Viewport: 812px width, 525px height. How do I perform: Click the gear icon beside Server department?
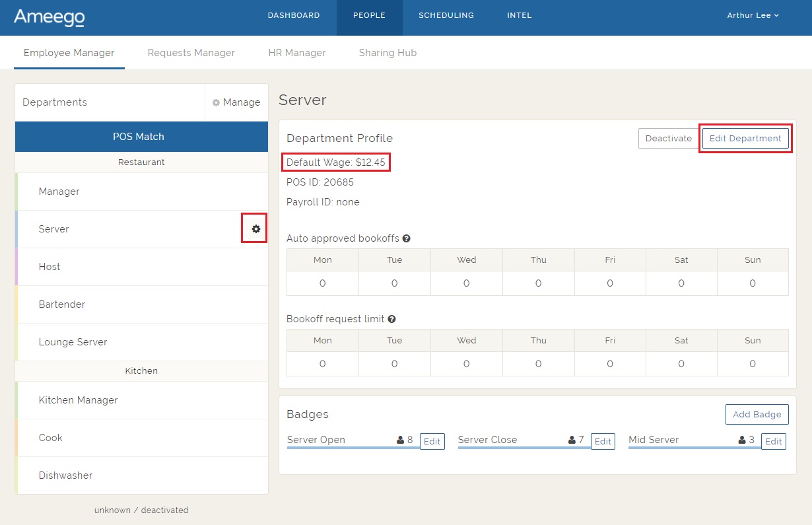tap(255, 228)
